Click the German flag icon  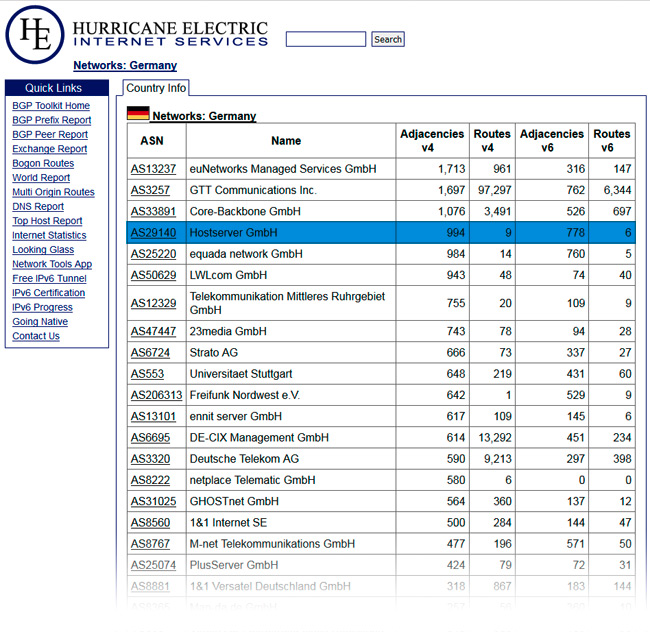[138, 113]
